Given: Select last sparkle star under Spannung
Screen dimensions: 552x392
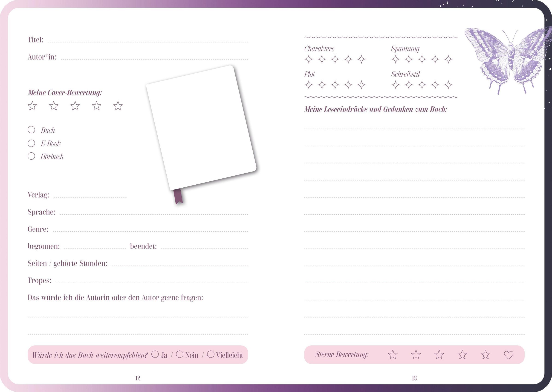Looking at the screenshot, I should pos(448,59).
